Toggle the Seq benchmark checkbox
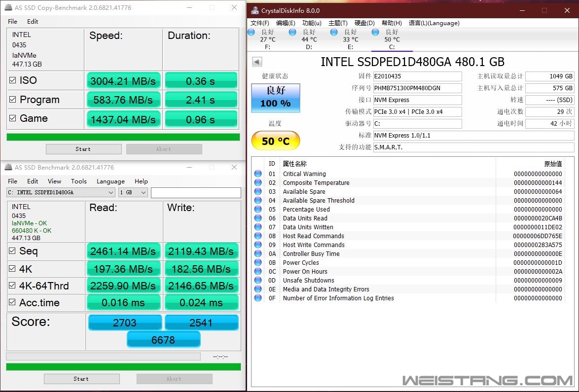The width and height of the screenshot is (579, 392). (x=12, y=250)
